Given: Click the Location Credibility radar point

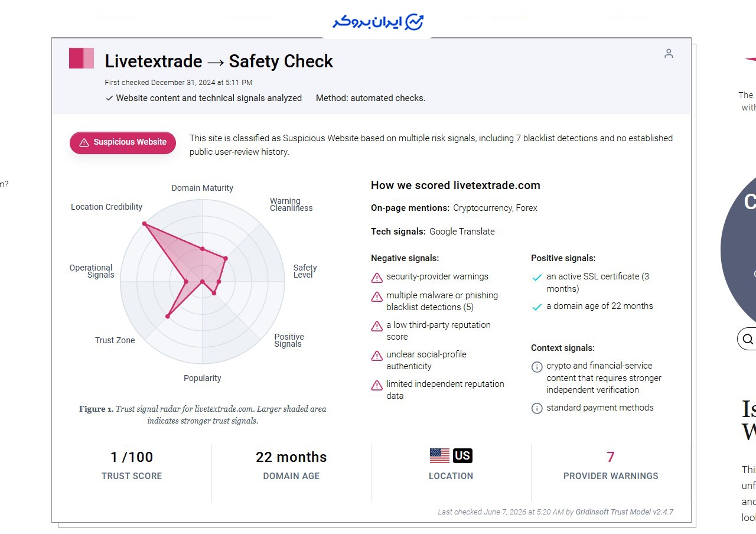Looking at the screenshot, I should tap(144, 224).
